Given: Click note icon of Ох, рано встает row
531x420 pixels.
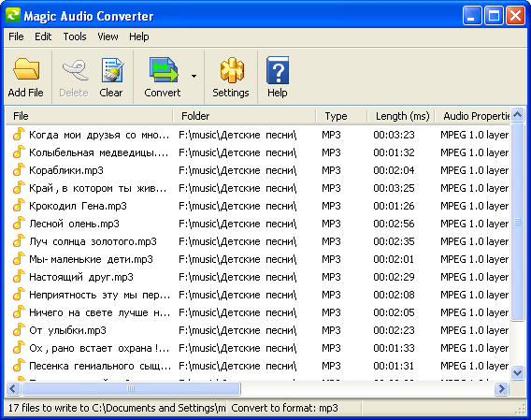Looking at the screenshot, I should [19, 347].
